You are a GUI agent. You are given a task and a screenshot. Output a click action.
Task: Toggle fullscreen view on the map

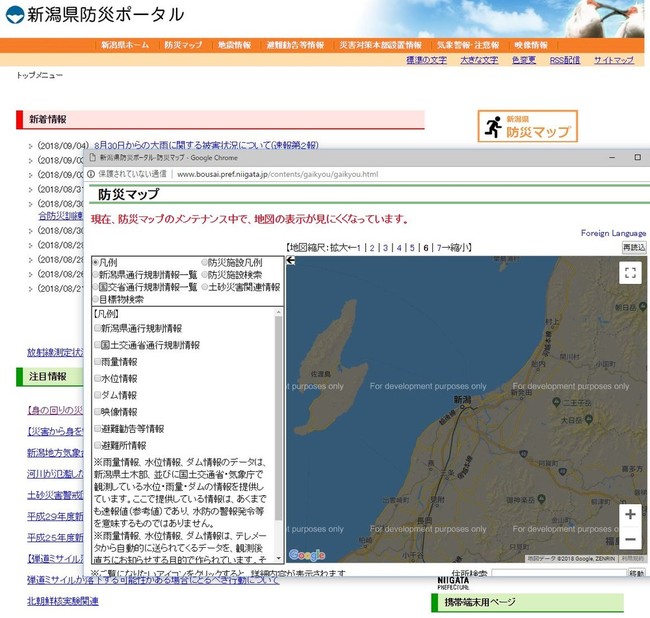[x=630, y=272]
